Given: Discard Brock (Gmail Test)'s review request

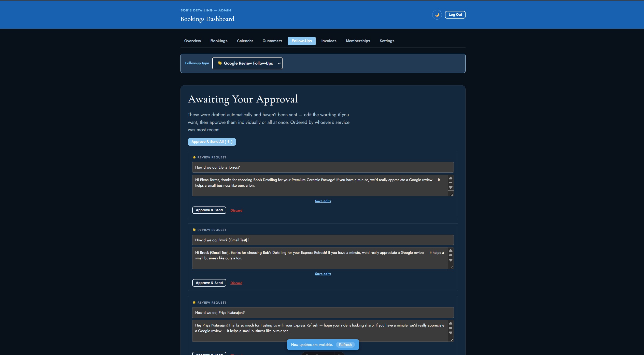Looking at the screenshot, I should (x=236, y=283).
